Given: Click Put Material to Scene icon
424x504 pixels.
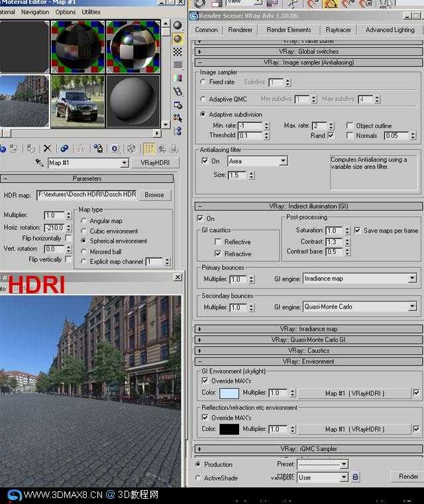Looking at the screenshot, I should point(14,149).
